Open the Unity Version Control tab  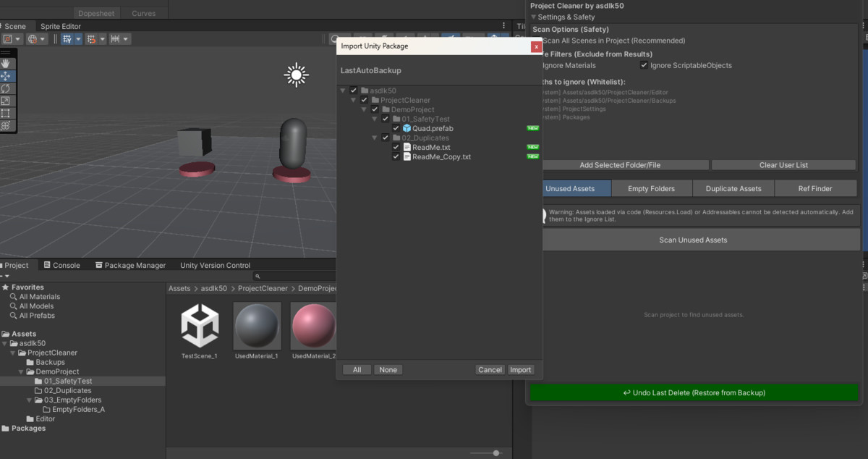pos(215,265)
